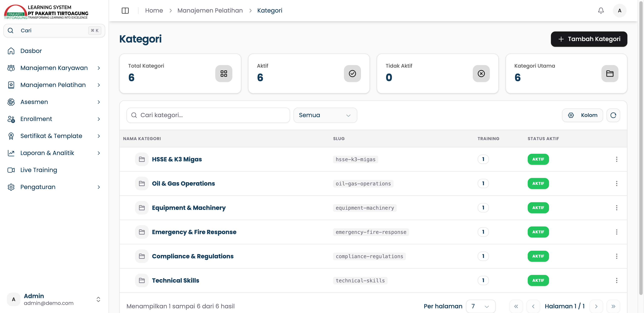Click folder icon of Oil & Gas Operations
This screenshot has height=313, width=644.
click(142, 183)
